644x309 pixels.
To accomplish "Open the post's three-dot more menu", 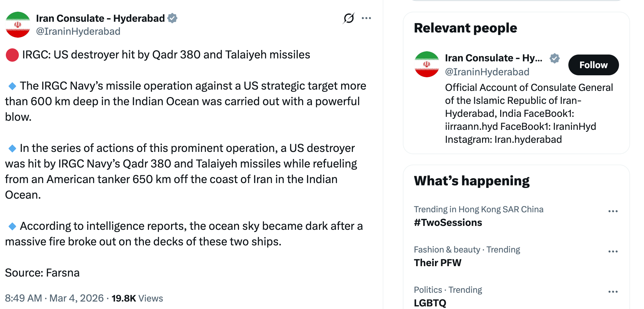I will click(x=366, y=18).
